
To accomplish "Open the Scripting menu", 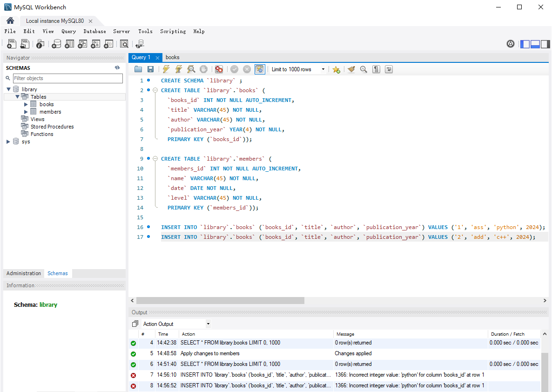I will coord(173,31).
